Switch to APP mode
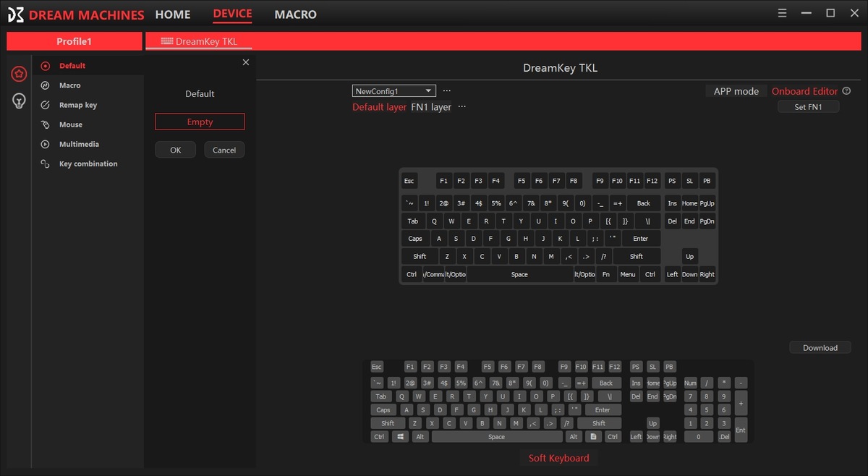The height and width of the screenshot is (476, 868). coord(736,91)
